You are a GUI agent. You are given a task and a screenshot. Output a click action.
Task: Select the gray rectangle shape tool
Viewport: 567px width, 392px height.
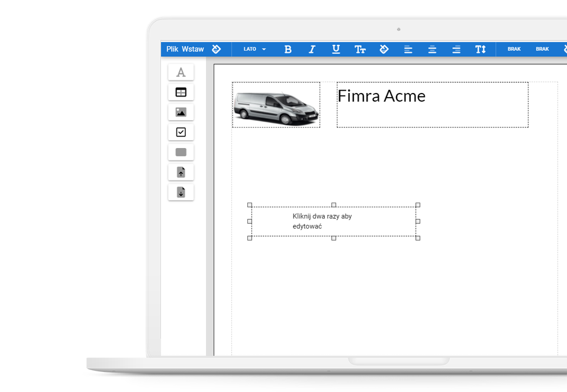pos(181,152)
